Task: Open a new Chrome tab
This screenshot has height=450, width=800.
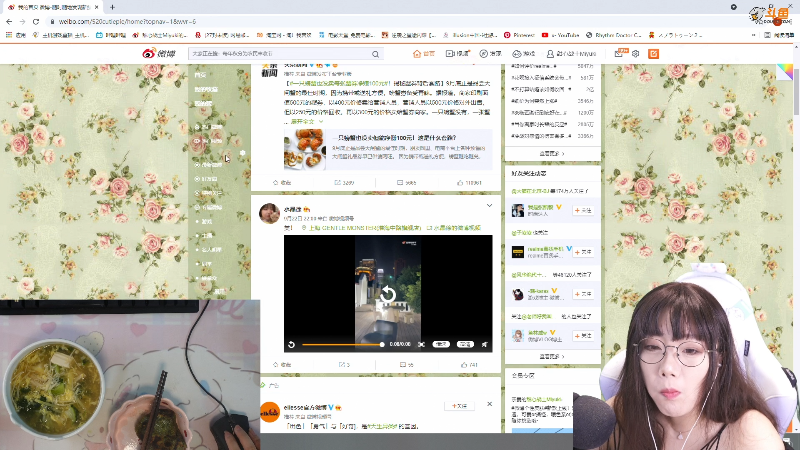Action: pyautogui.click(x=112, y=7)
